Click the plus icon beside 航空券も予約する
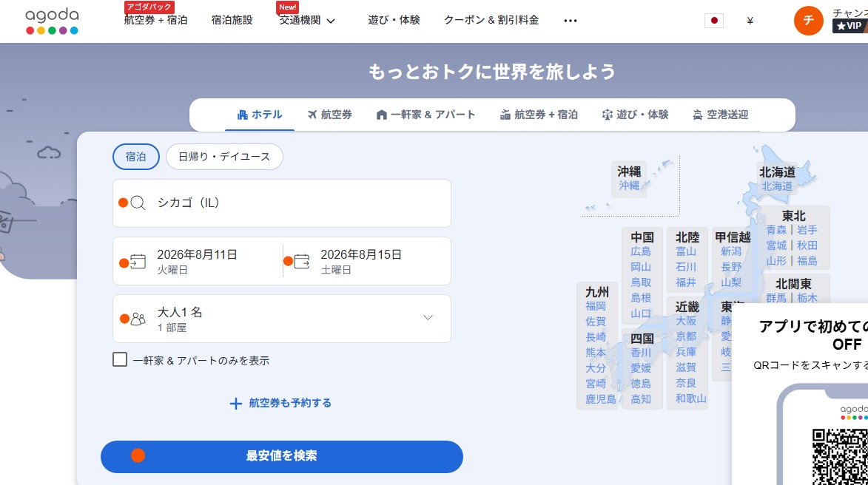The height and width of the screenshot is (485, 868). point(235,404)
